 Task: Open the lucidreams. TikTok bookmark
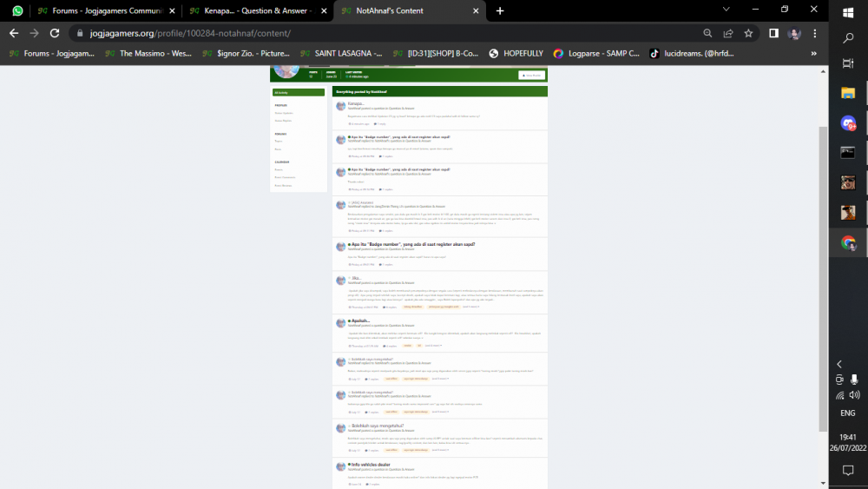(x=692, y=54)
